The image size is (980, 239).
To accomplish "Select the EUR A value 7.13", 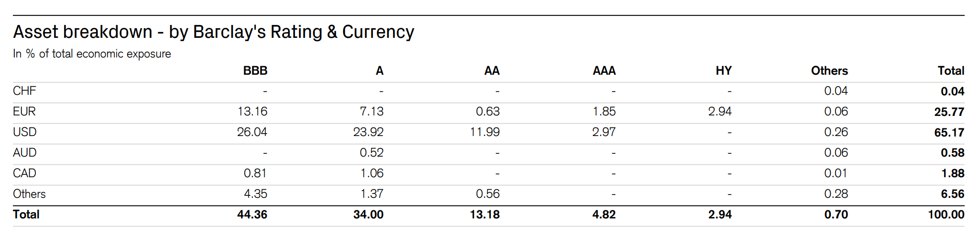I will click(371, 112).
